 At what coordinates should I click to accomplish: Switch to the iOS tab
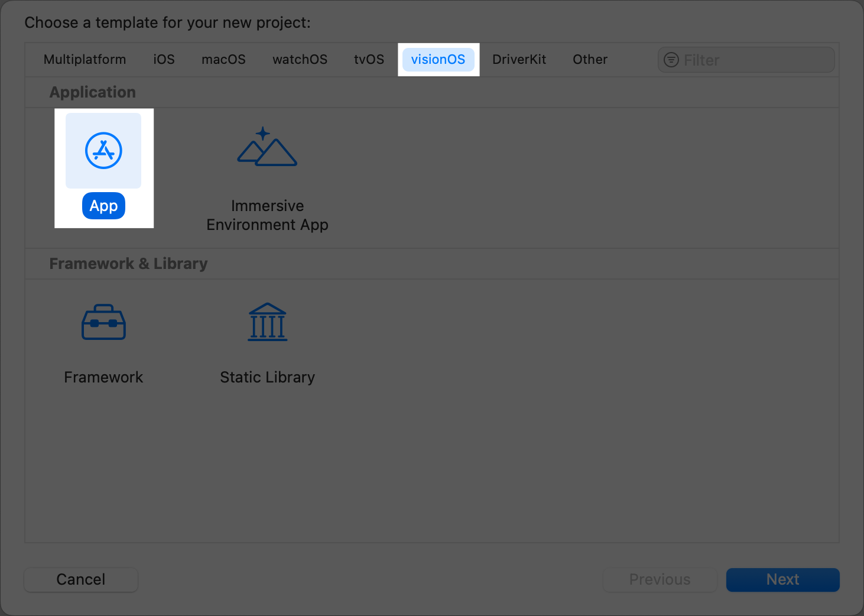[x=164, y=59]
